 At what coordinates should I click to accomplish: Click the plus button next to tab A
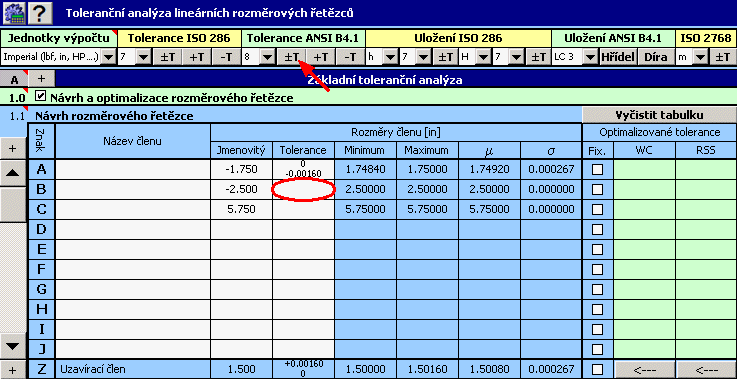point(41,78)
